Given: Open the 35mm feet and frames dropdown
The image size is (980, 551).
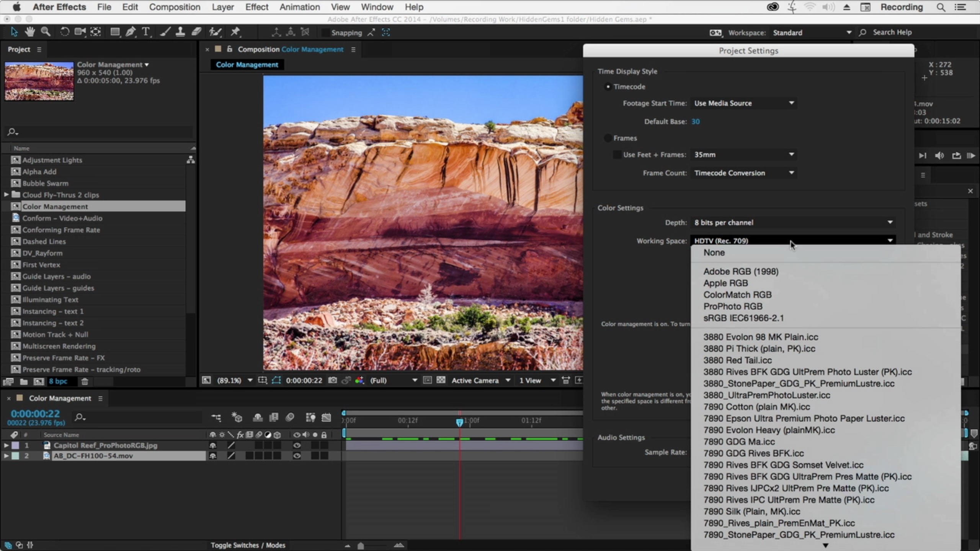Looking at the screenshot, I should [x=744, y=155].
